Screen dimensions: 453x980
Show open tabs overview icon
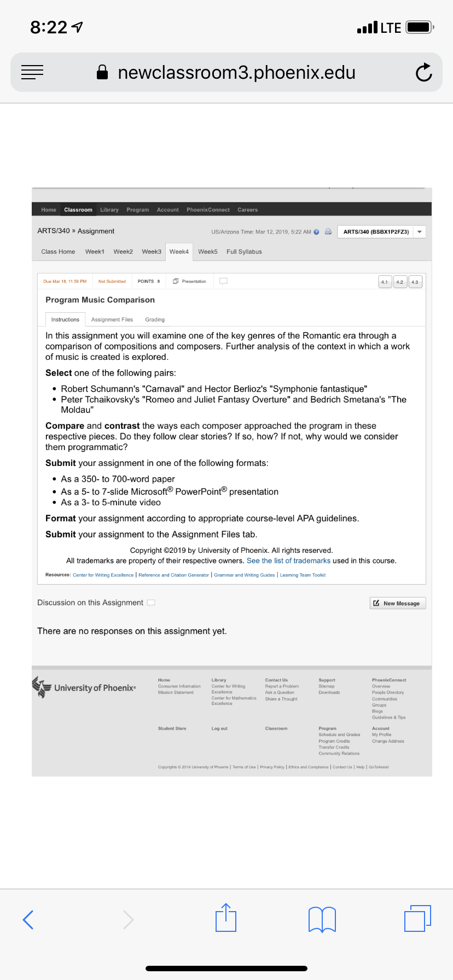point(418,918)
